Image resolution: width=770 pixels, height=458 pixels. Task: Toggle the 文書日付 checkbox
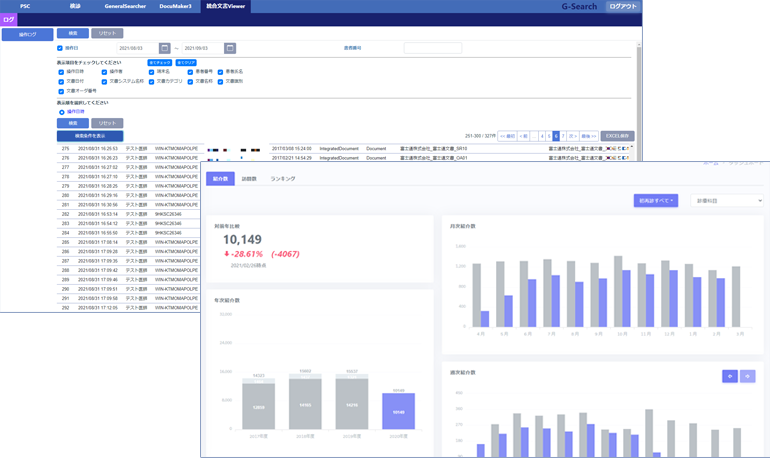(61, 82)
